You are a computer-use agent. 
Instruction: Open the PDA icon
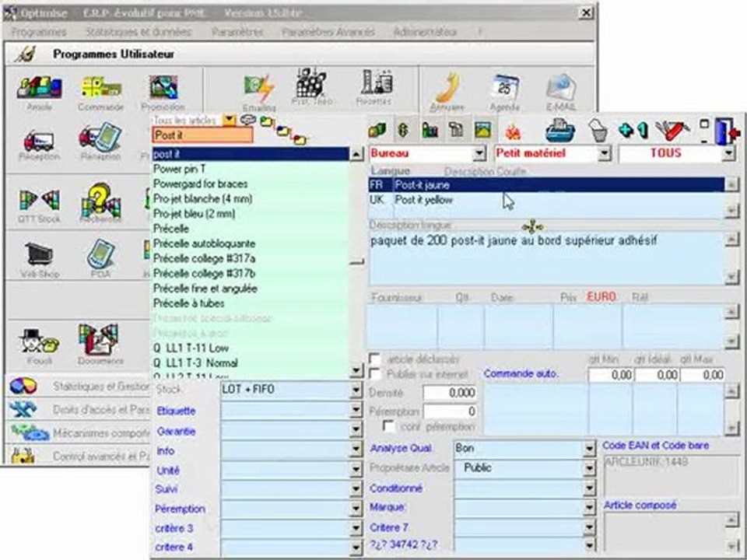click(100, 254)
